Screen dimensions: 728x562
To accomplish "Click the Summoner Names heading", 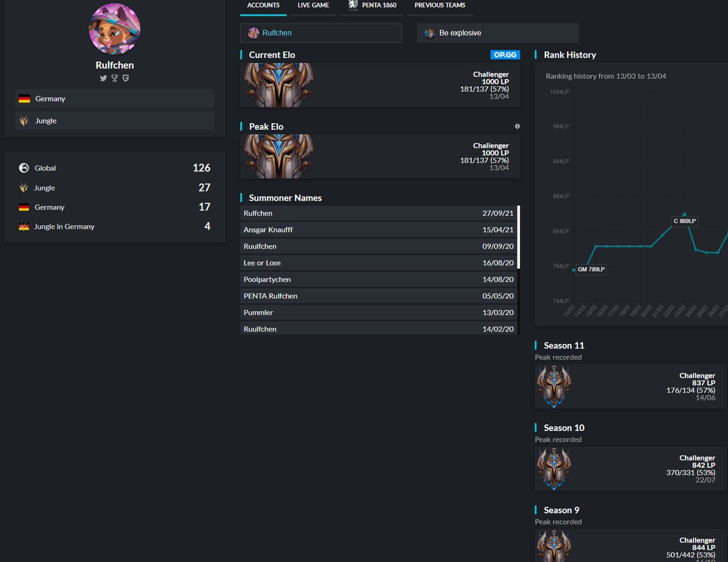I will point(285,198).
